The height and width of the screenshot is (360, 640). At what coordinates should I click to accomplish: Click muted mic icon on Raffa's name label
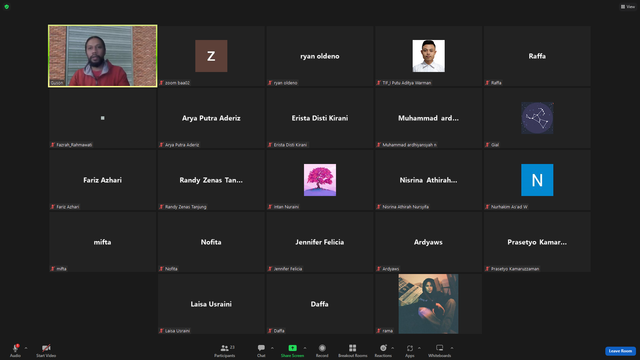pyautogui.click(x=487, y=83)
